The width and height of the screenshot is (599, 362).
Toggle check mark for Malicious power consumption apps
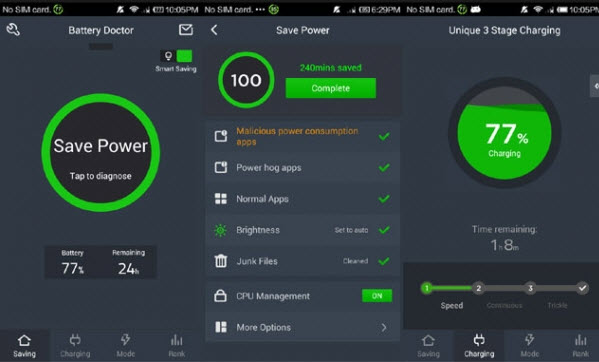click(384, 136)
